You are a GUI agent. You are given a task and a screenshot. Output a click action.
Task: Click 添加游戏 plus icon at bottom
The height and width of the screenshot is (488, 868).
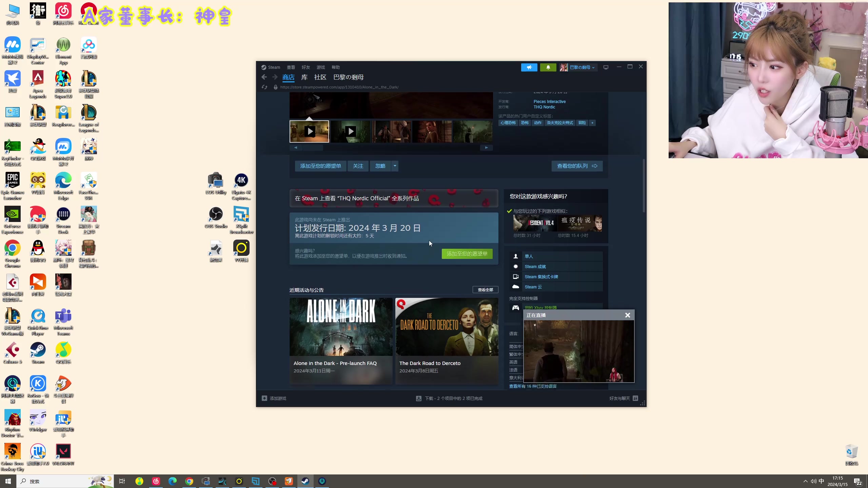(x=264, y=398)
